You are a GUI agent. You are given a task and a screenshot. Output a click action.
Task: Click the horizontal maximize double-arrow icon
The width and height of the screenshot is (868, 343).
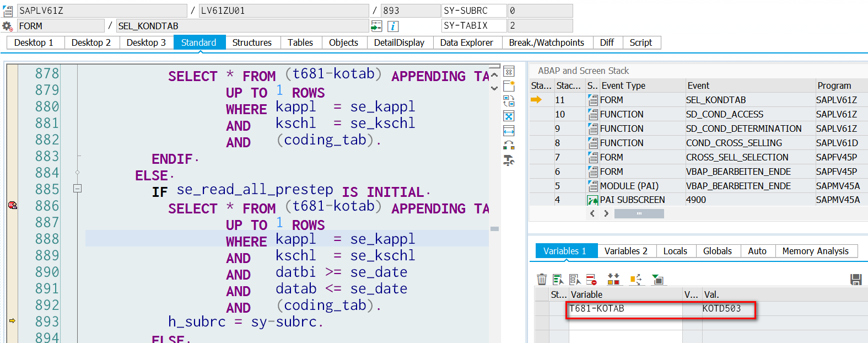pos(509,131)
